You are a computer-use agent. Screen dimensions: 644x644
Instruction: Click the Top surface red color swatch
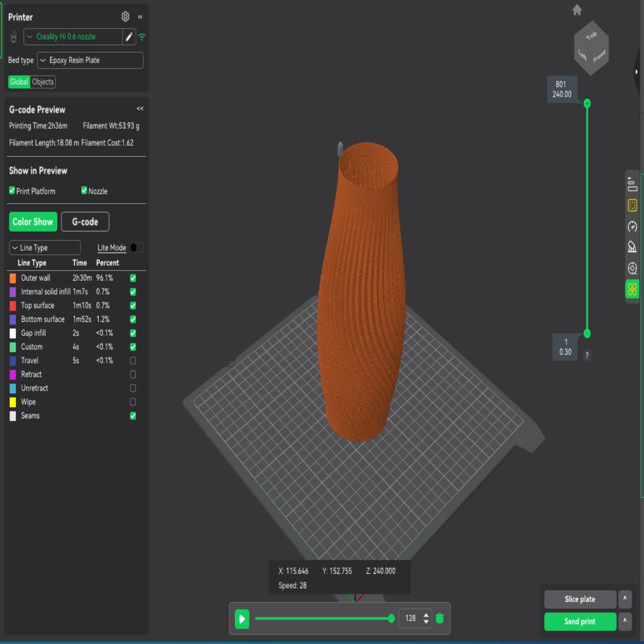13,306
